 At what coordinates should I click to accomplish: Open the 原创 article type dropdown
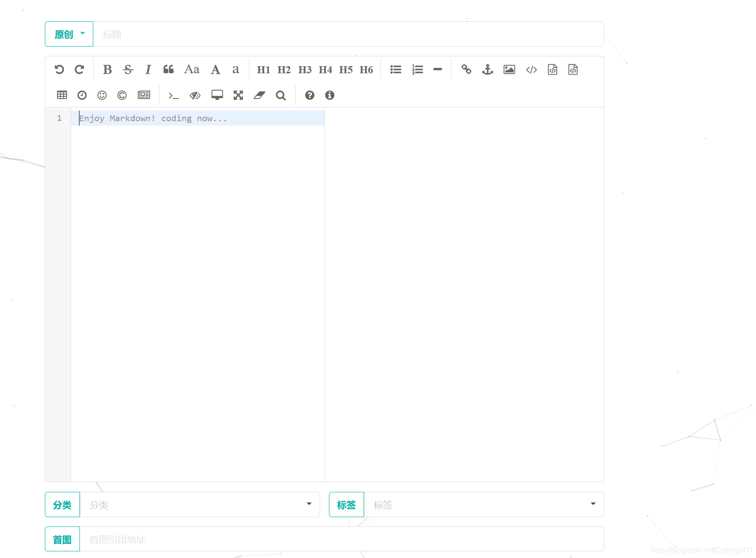[x=69, y=34]
